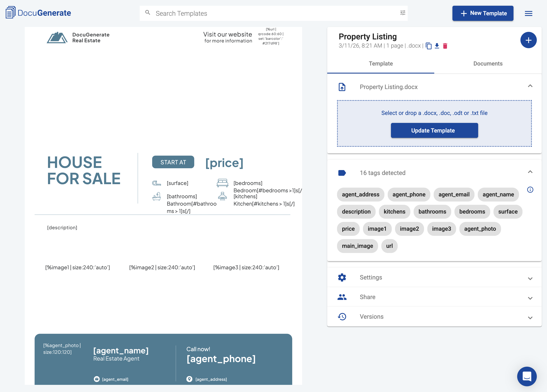
Task: Open search filter options in the search bar
Action: click(402, 13)
